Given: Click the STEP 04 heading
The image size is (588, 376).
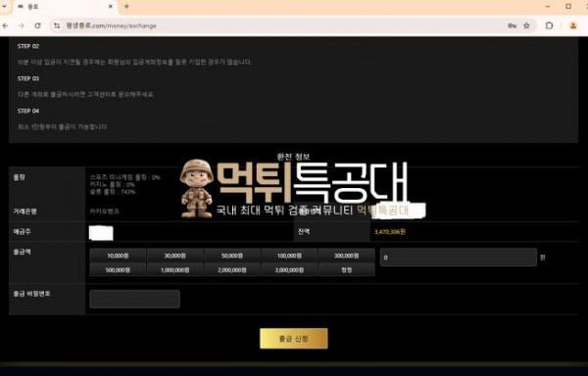Looking at the screenshot, I should pyautogui.click(x=28, y=111).
